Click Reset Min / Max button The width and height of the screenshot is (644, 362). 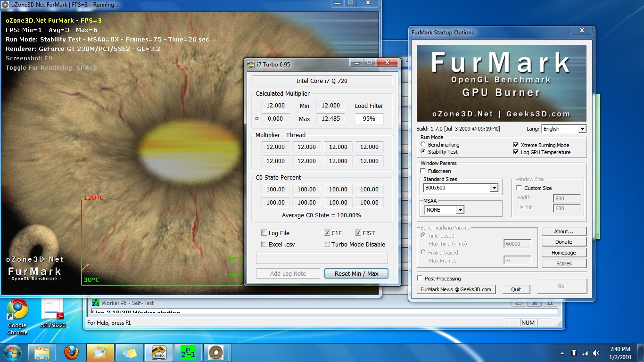tap(356, 273)
